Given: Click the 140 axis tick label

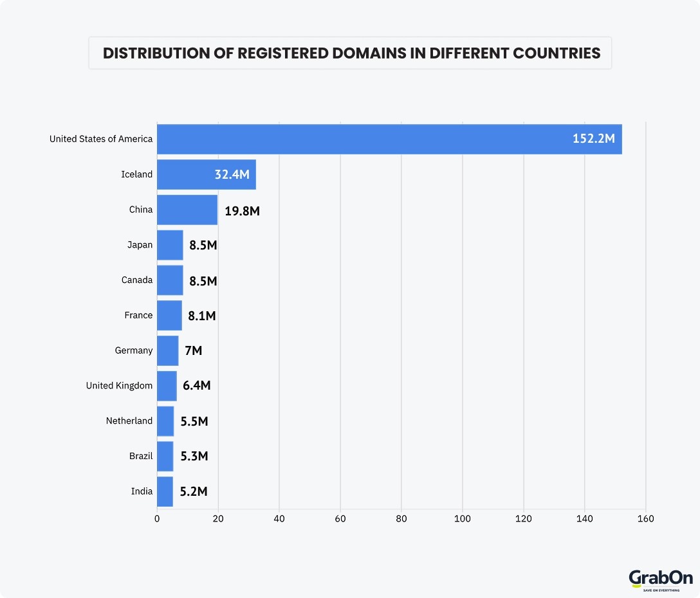Looking at the screenshot, I should [x=585, y=518].
